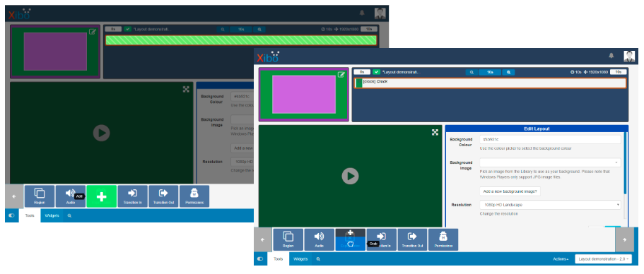Click Permissions tool in back window toolbar
Screen dimensions: 644x274
coord(194,196)
